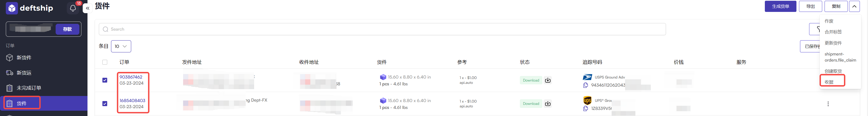The height and width of the screenshot is (116, 868).
Task: Open the 条目 page size dropdown
Action: coord(121,47)
